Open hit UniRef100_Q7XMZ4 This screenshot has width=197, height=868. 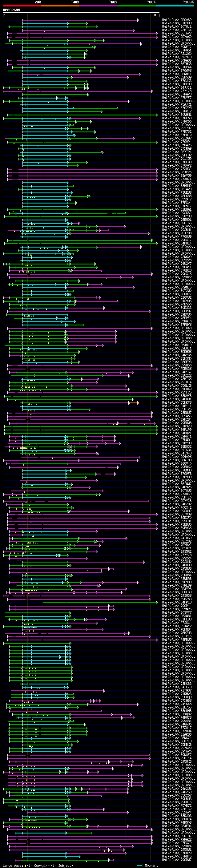click(x=177, y=179)
